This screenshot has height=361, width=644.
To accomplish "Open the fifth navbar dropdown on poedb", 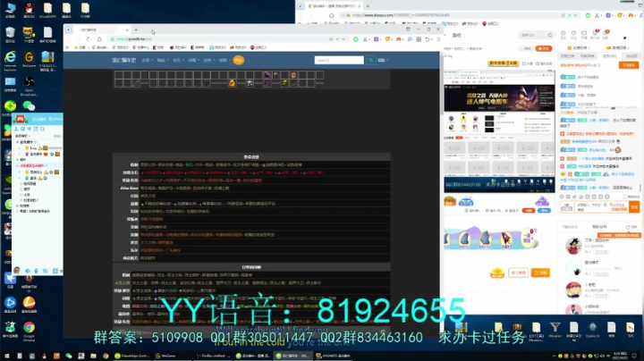I will point(208,60).
